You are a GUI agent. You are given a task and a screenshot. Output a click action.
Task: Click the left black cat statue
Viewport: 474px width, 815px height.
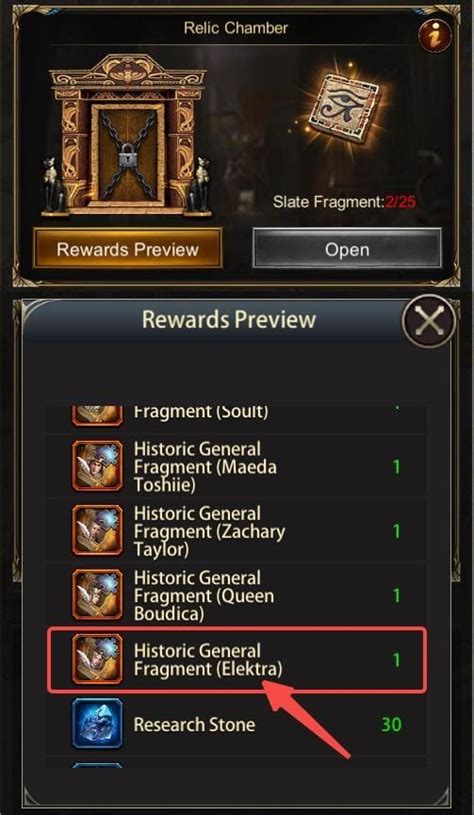(55, 185)
